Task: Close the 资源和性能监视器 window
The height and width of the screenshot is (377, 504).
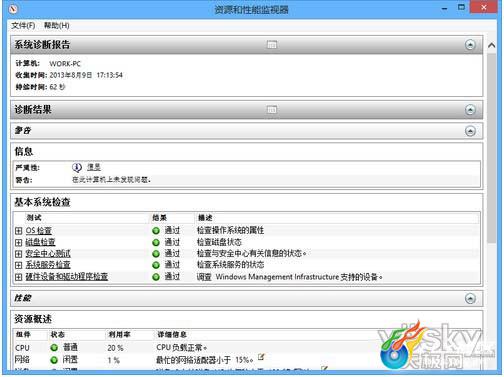Action: (484, 7)
